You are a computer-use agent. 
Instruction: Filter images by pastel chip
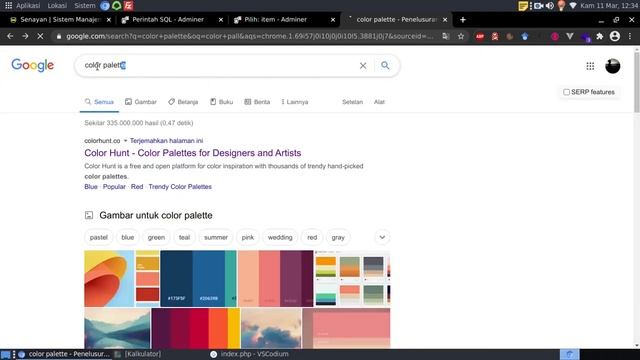(98, 237)
